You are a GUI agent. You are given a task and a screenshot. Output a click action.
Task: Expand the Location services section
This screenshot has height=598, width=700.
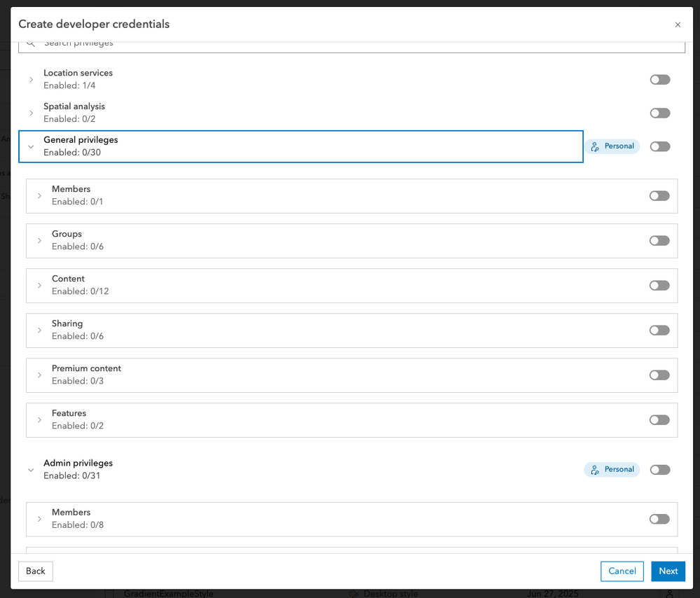[x=31, y=80]
